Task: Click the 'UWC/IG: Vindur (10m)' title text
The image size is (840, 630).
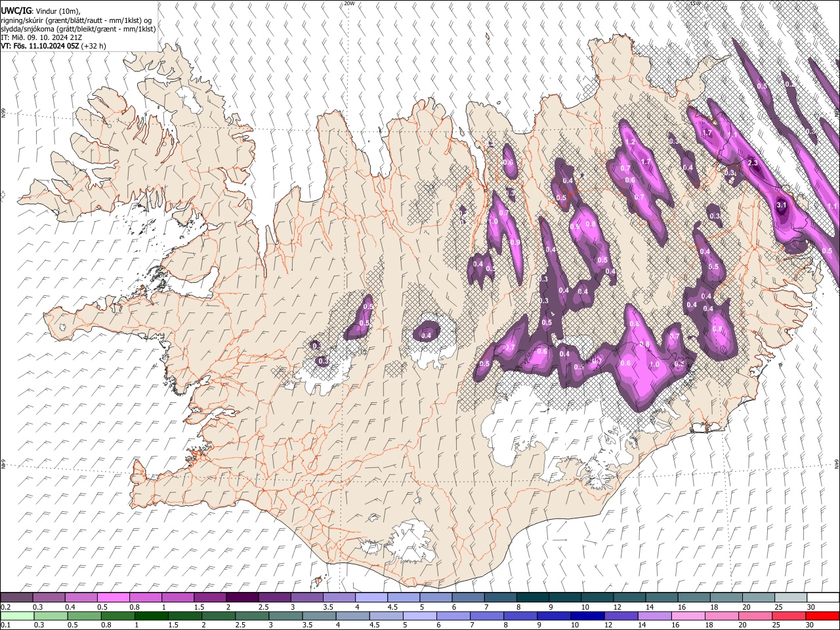Action: 41,11
